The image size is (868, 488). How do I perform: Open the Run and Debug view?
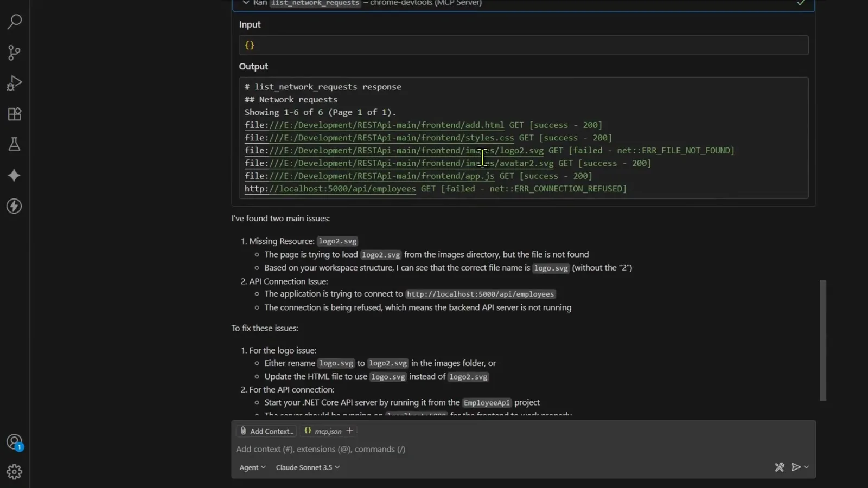(x=14, y=83)
